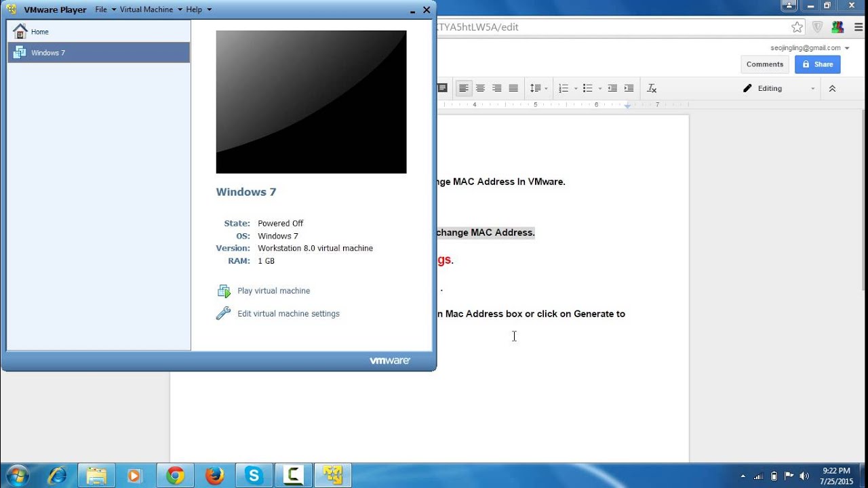Open Comments in Google Docs
The image size is (868, 488).
pos(765,64)
